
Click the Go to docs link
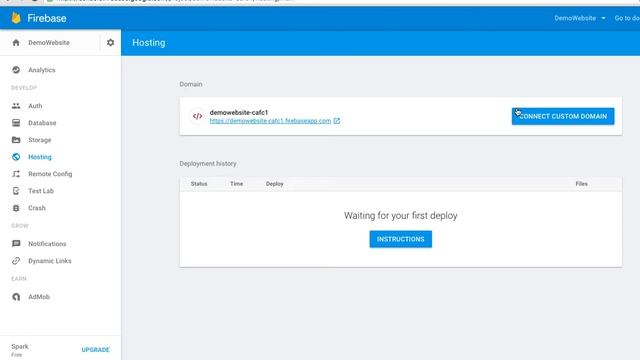pos(627,18)
